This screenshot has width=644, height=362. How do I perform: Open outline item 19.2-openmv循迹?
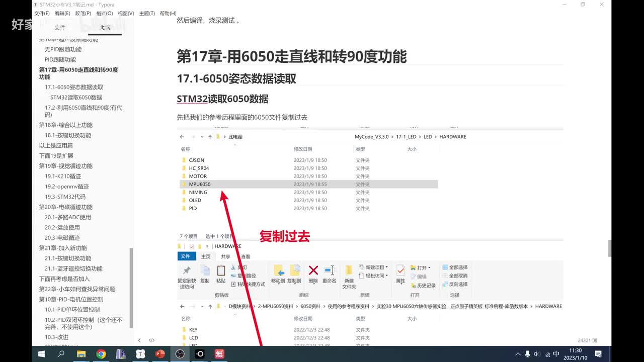pyautogui.click(x=66, y=187)
